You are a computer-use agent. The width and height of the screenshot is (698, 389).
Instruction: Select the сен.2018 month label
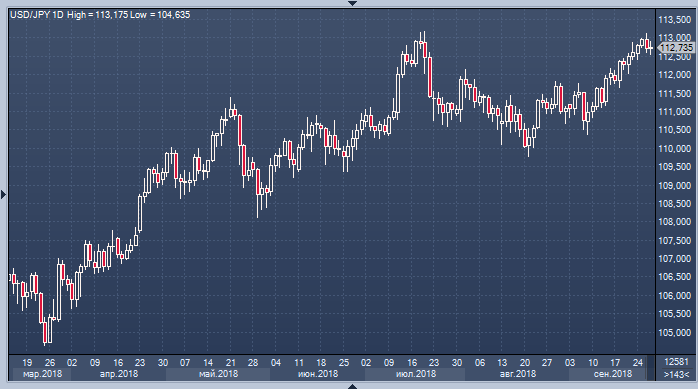pos(613,374)
